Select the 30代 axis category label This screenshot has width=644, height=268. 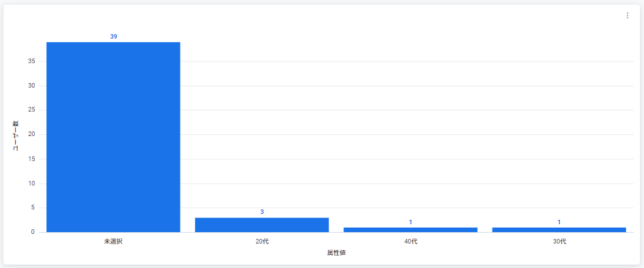coord(559,241)
